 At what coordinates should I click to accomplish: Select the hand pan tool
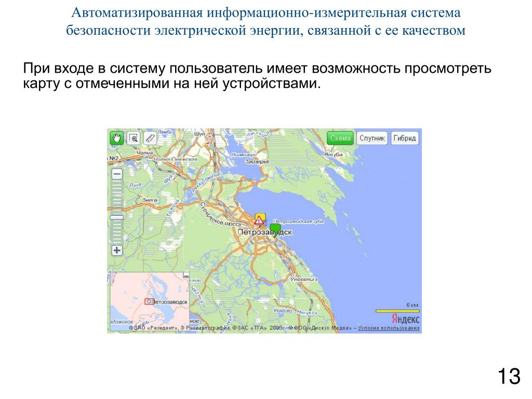[116, 138]
